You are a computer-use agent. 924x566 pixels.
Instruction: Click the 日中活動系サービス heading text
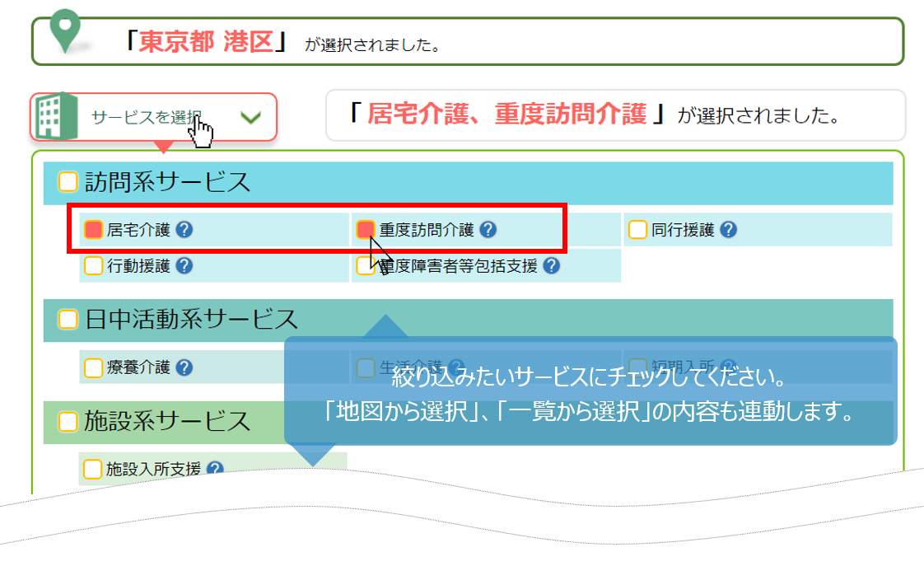[x=192, y=320]
